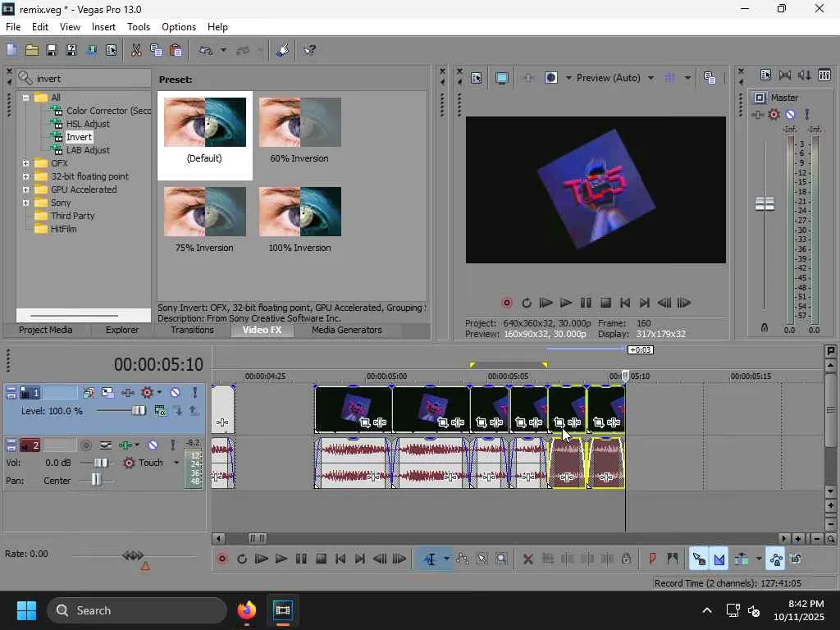Screen dimensions: 840x630
Task: Select HSL Adjust in the effects tree
Action: coord(88,124)
